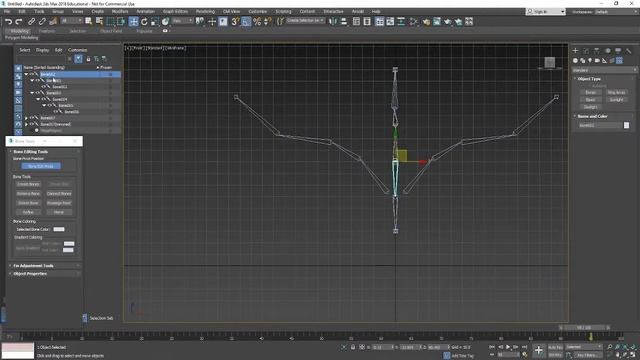
Task: Hide the Bone006 eye icon in explorer
Action: click(56, 111)
